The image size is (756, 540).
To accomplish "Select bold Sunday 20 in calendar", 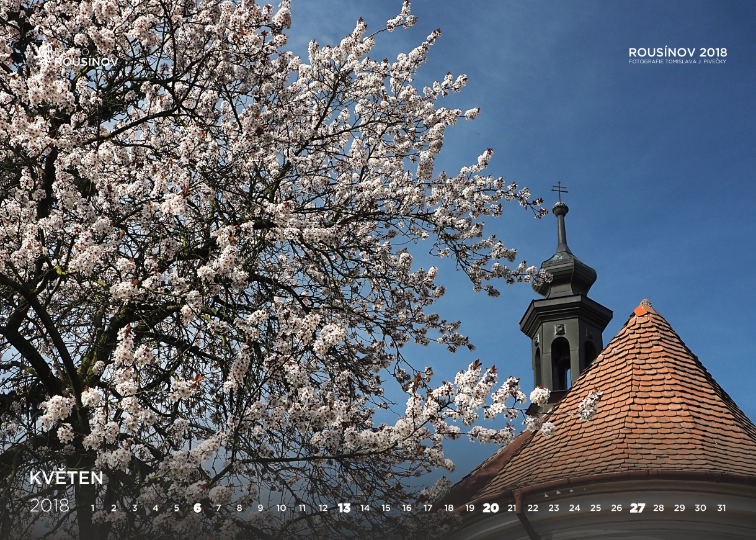I will point(491,508).
